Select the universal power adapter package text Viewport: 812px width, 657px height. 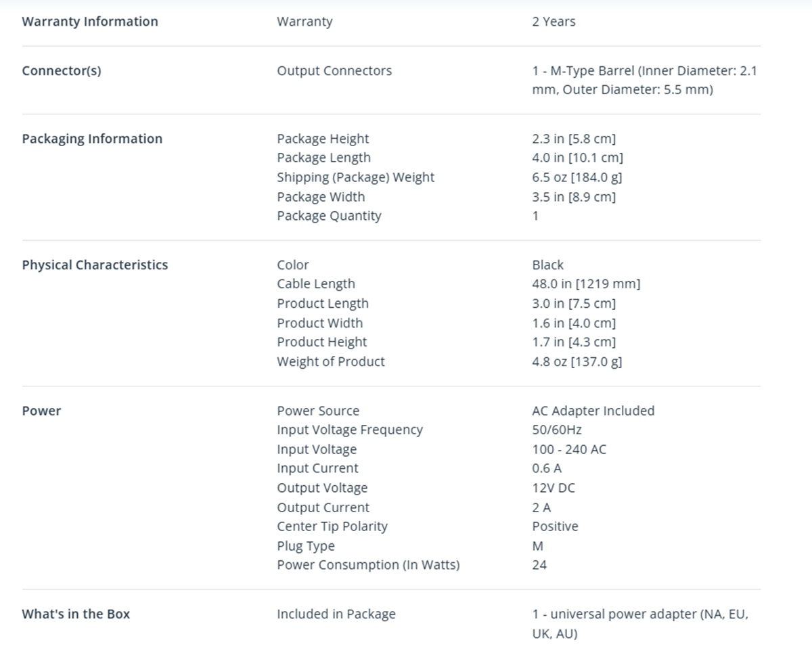click(x=640, y=624)
